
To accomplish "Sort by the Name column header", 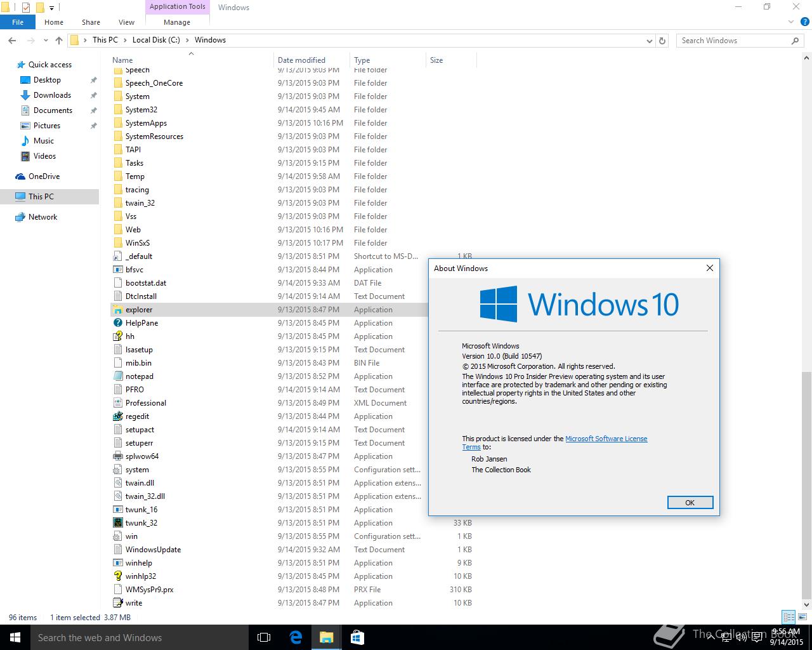I will [192, 60].
